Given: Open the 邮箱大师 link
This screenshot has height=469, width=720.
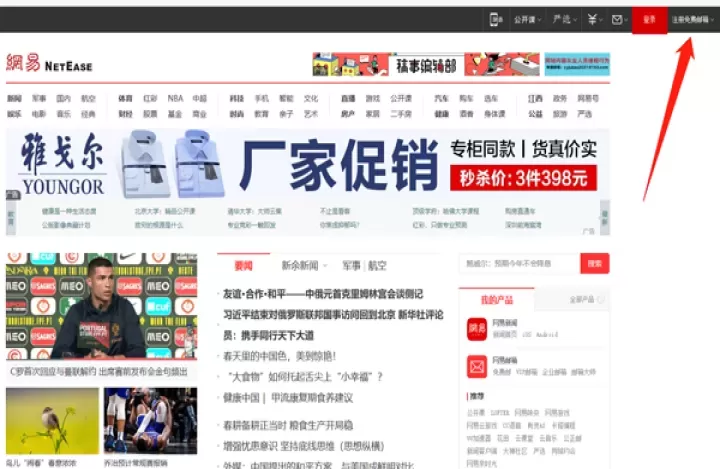Looking at the screenshot, I should click(583, 372).
